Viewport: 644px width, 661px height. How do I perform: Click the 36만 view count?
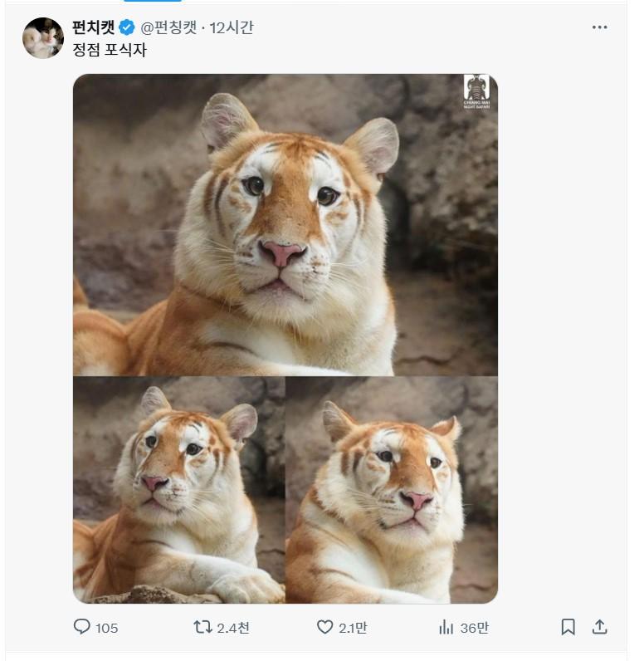474,628
